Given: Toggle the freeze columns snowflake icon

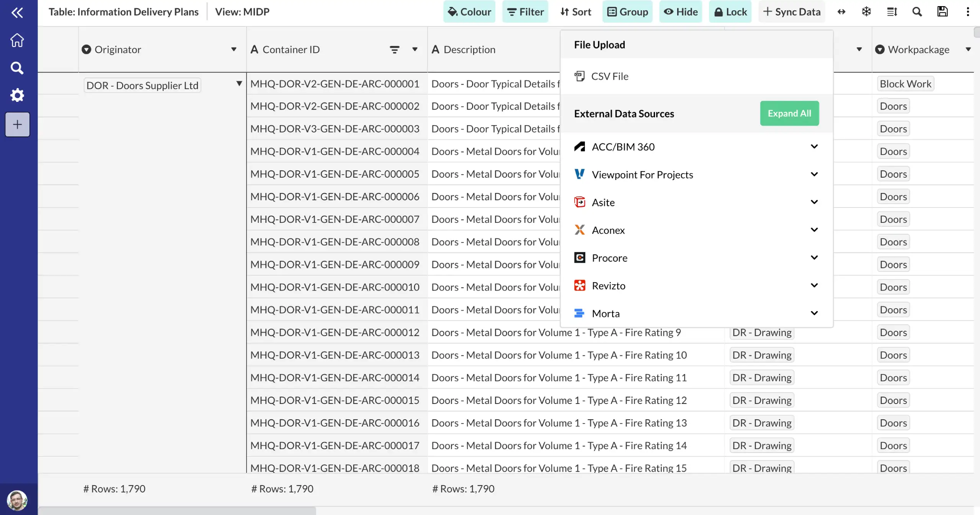Looking at the screenshot, I should [866, 11].
